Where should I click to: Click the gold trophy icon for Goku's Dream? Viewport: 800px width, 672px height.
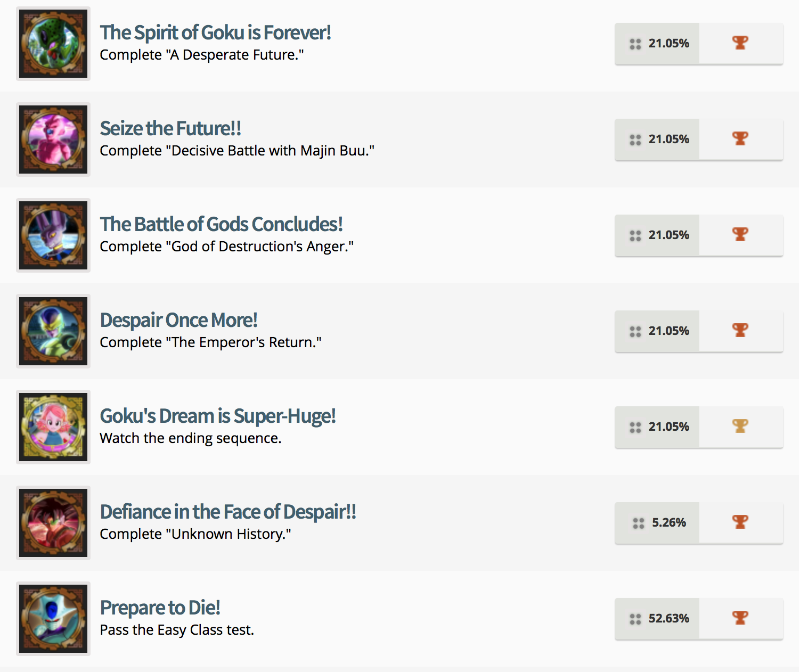(740, 426)
